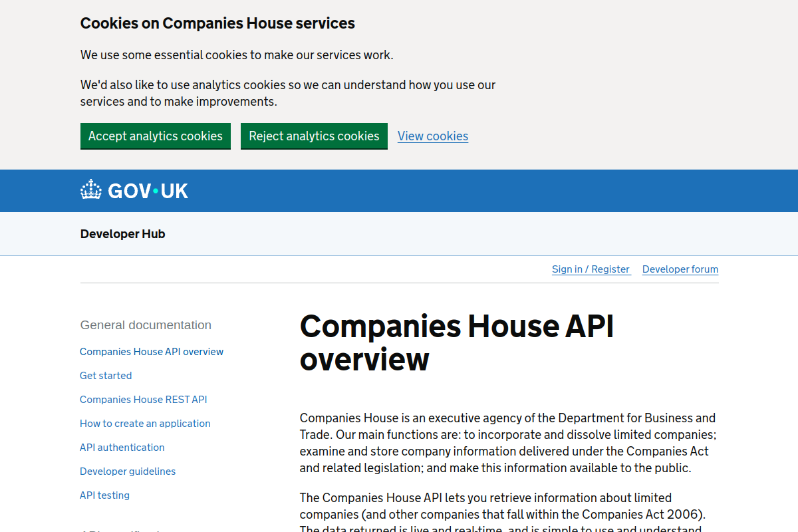Click the General documentation heading
The image size is (798, 532).
coord(146,325)
